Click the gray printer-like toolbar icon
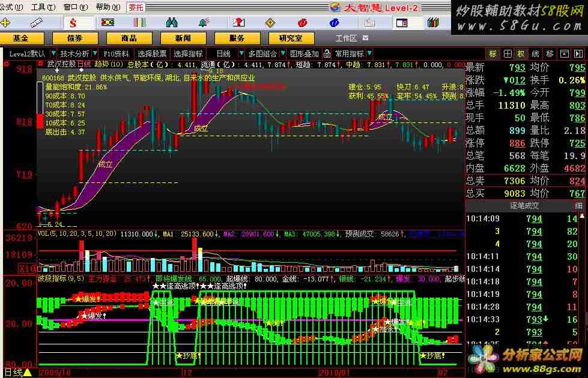 click(369, 23)
